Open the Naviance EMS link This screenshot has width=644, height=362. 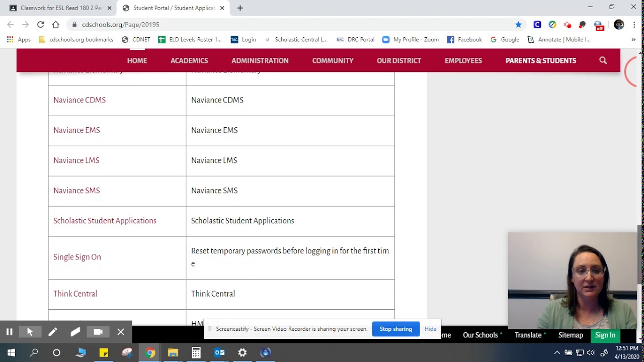76,130
